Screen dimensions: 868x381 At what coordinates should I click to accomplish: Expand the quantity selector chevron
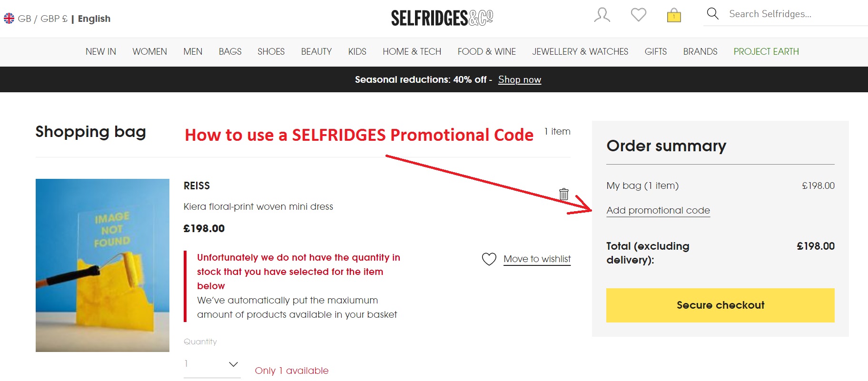point(233,364)
